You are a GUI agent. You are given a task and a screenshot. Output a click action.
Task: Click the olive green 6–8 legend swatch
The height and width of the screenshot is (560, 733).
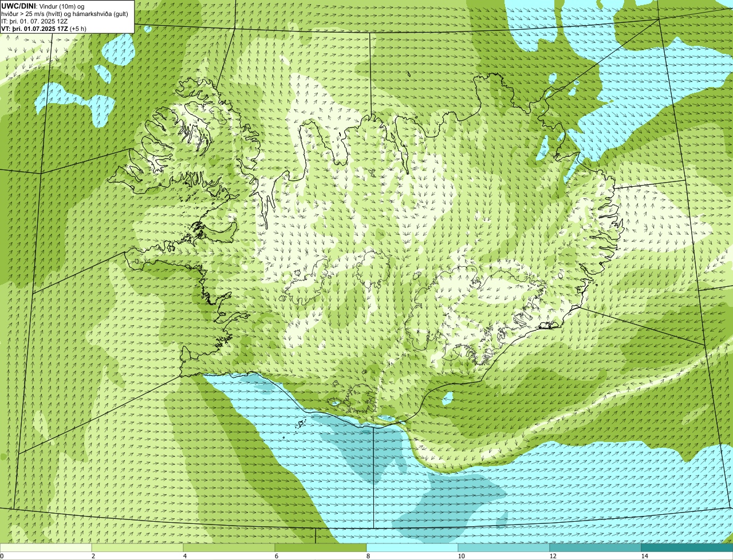321,548
